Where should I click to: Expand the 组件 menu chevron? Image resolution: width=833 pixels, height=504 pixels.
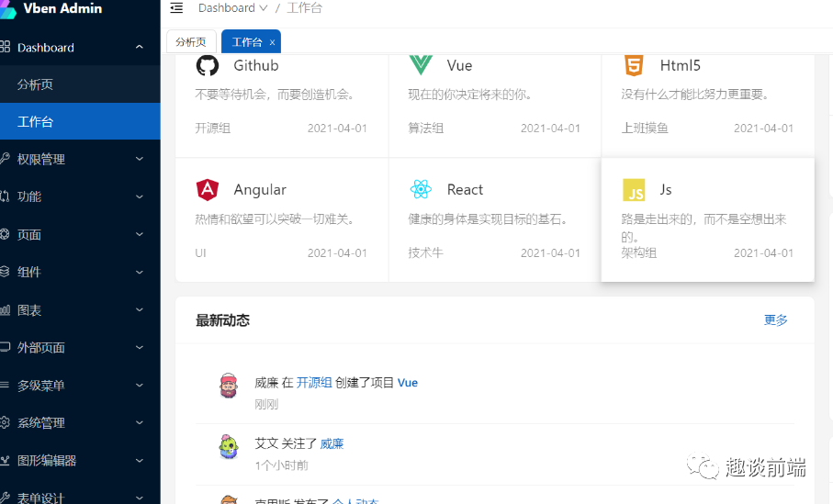pos(140,272)
